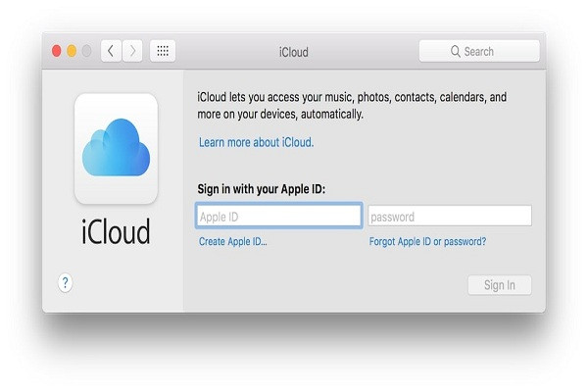The height and width of the screenshot is (392, 588).
Task: Click the iCloud title text in the title bar
Action: (x=294, y=52)
